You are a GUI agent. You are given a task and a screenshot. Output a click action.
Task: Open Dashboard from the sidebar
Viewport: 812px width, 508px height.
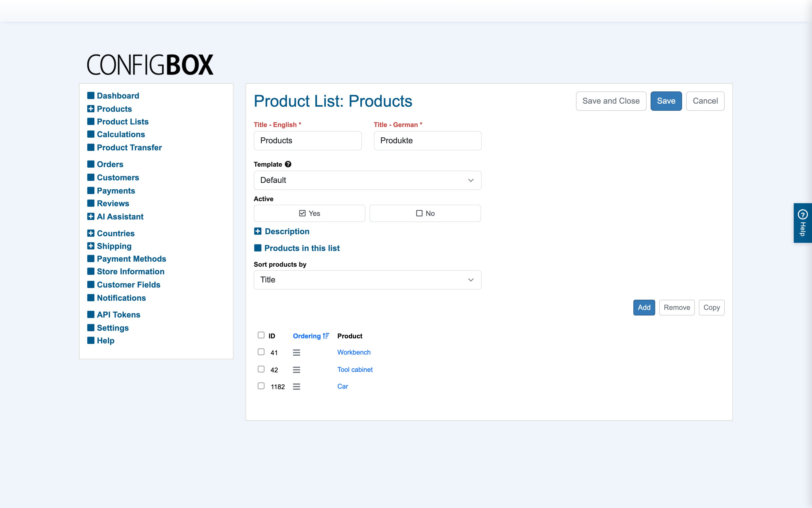(x=118, y=96)
